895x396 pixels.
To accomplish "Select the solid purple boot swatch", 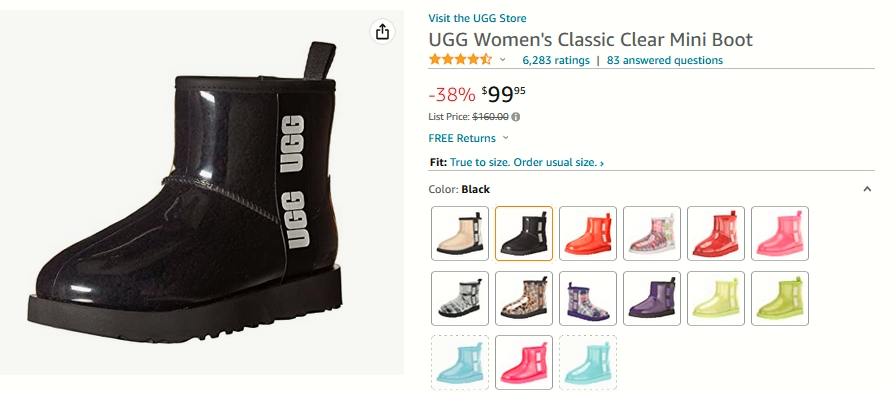I will 652,298.
